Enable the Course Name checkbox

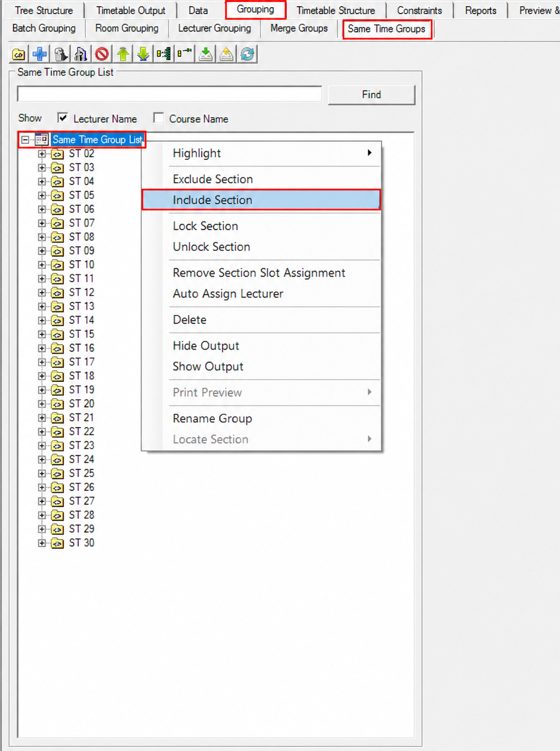pos(159,118)
